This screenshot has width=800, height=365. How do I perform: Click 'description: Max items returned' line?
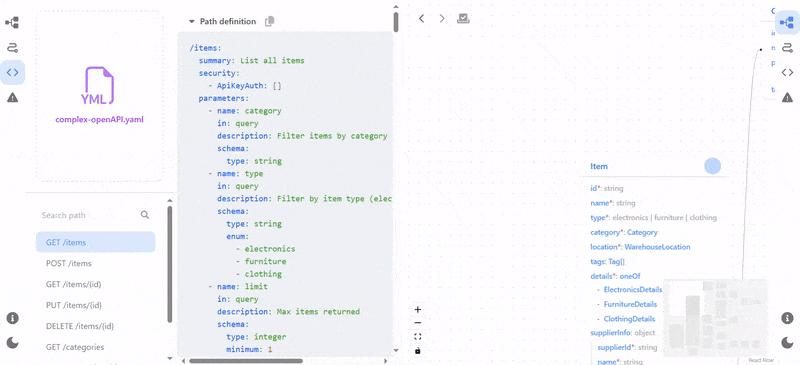coord(288,311)
